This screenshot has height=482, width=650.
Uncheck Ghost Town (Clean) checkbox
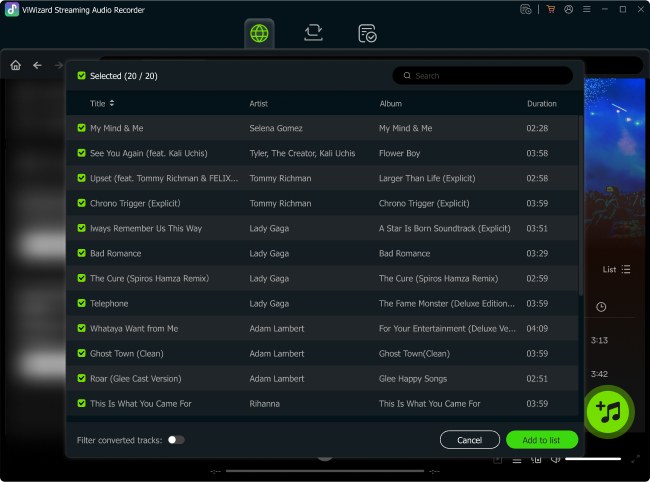pyautogui.click(x=81, y=353)
